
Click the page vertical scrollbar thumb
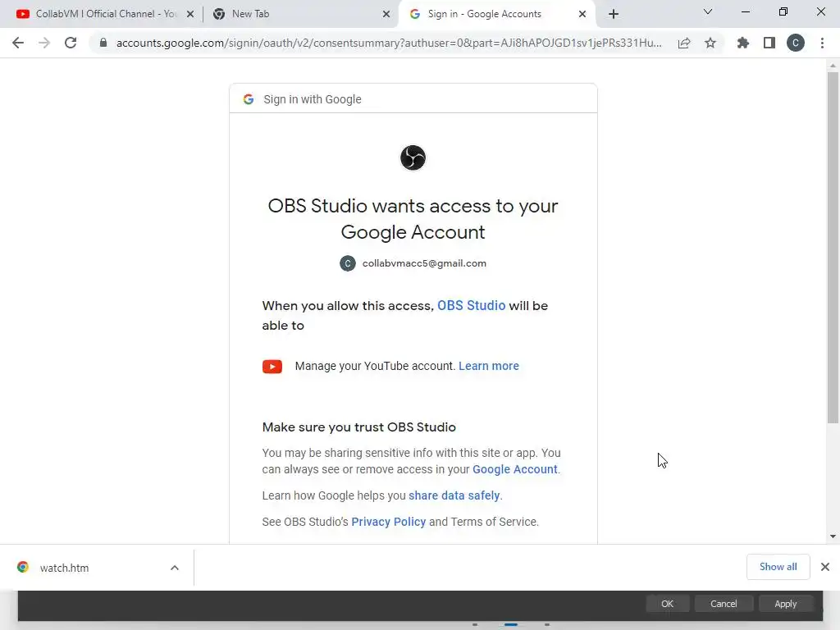click(x=833, y=248)
